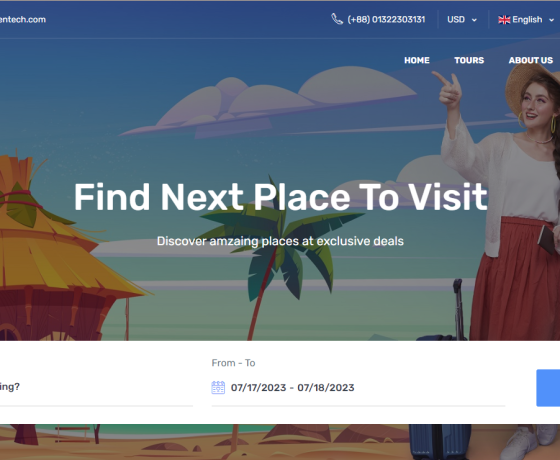Viewport: 560px width, 460px height.
Task: Click the phone number (+88) 01322303131
Action: point(386,20)
